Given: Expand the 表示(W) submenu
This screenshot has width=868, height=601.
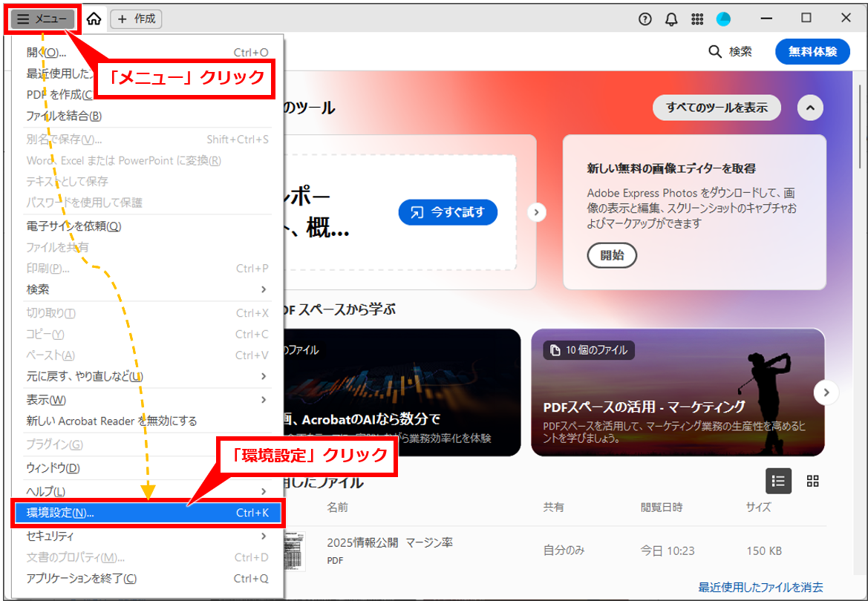Looking at the screenshot, I should pyautogui.click(x=147, y=400).
